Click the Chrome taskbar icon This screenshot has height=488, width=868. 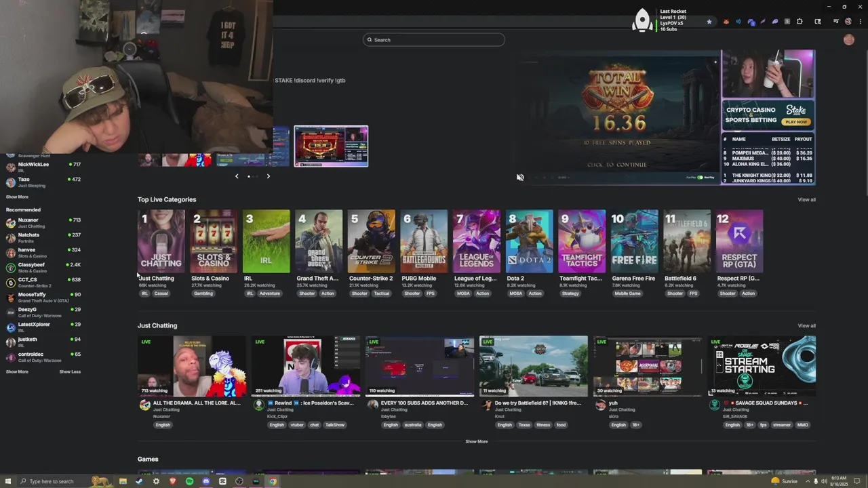tap(273, 481)
